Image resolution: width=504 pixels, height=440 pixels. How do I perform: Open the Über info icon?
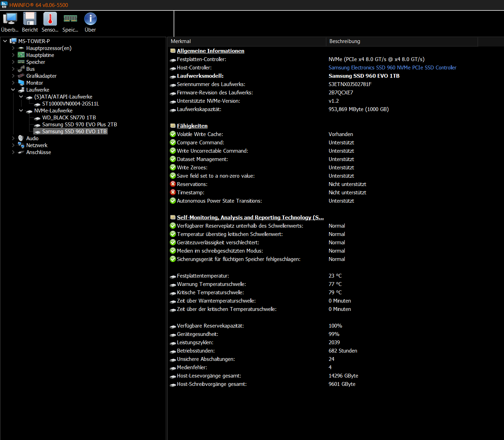point(90,19)
